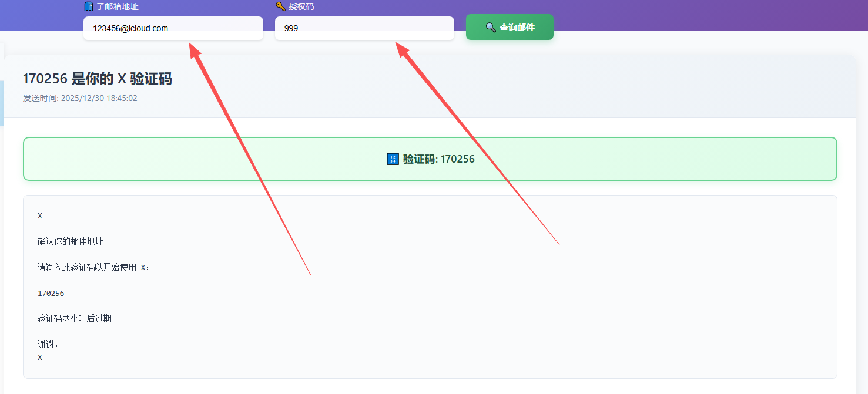Viewport: 868px width, 394px height.
Task: Click the 子邮箱地址 label text
Action: click(x=118, y=6)
